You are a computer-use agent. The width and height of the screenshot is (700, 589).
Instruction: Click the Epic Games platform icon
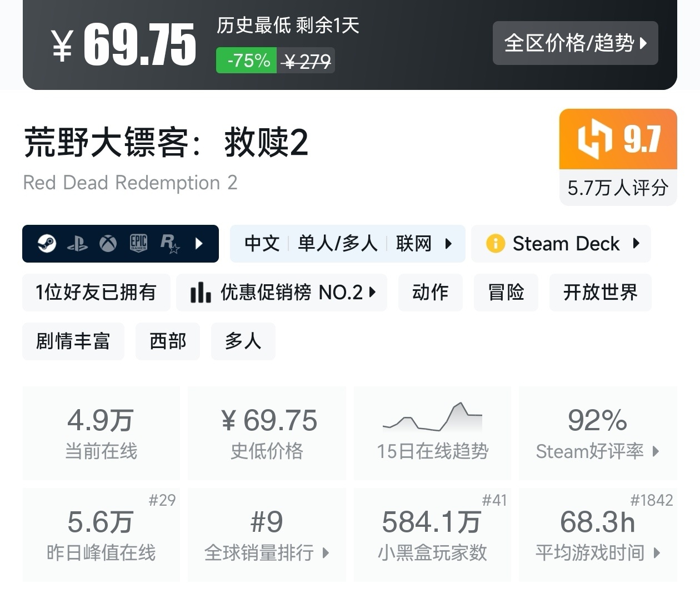coord(138,243)
